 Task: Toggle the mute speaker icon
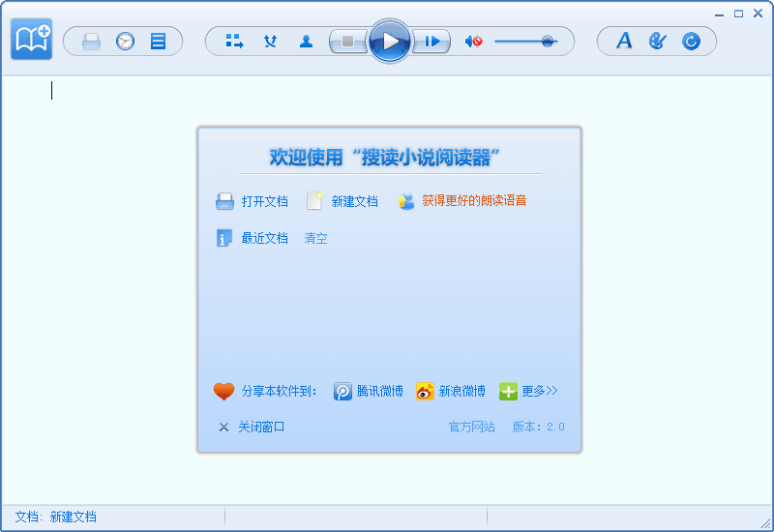tap(474, 41)
